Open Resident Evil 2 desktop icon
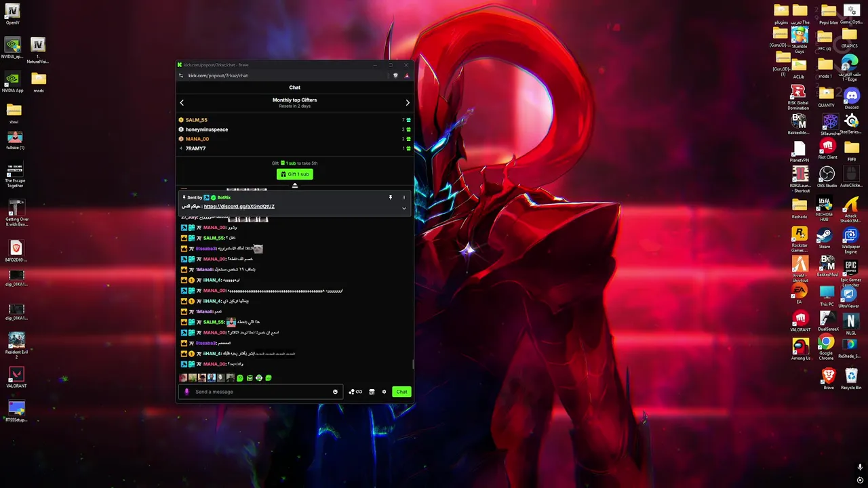868x488 pixels. (16, 343)
